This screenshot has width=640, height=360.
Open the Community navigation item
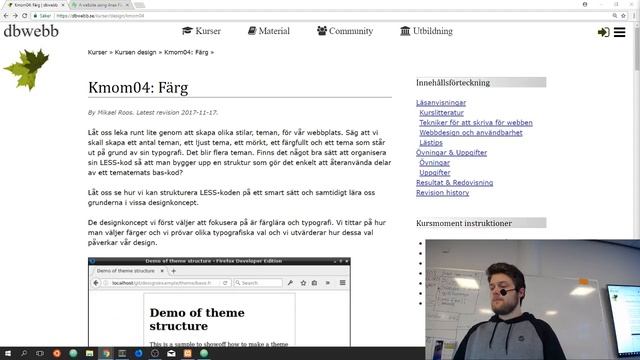[x=345, y=31]
